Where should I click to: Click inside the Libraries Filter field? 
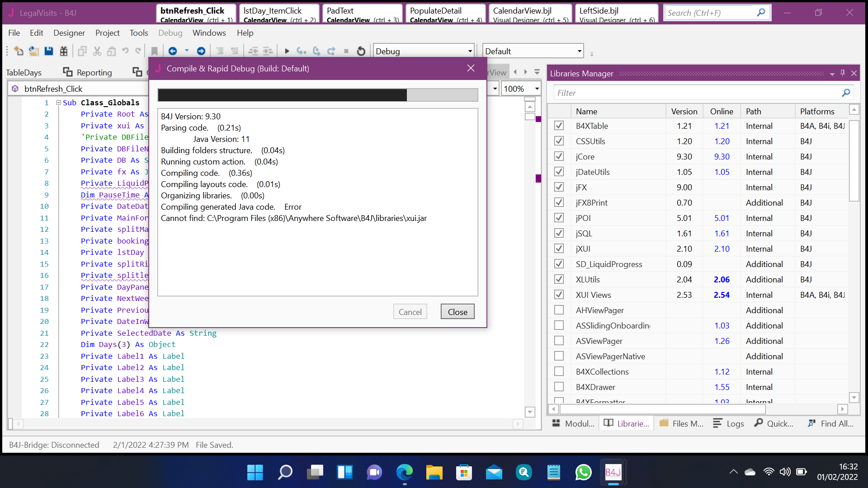point(696,93)
